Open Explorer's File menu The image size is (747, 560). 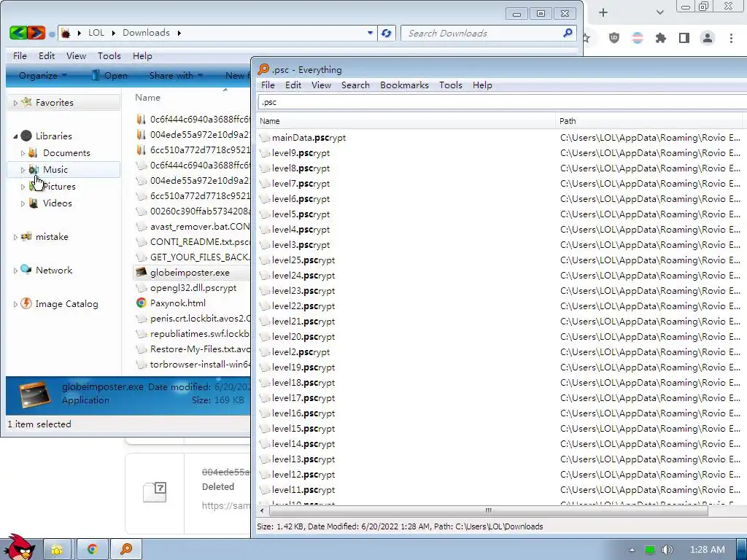coord(20,55)
